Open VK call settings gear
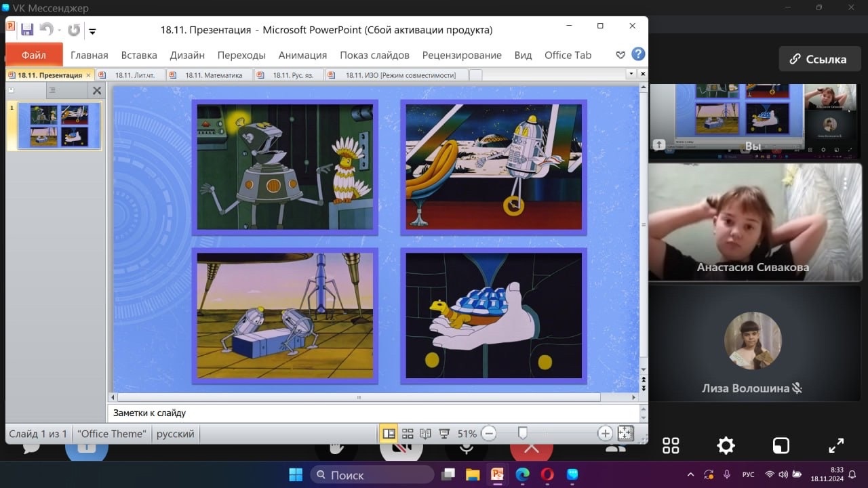This screenshot has height=488, width=868. (726, 445)
